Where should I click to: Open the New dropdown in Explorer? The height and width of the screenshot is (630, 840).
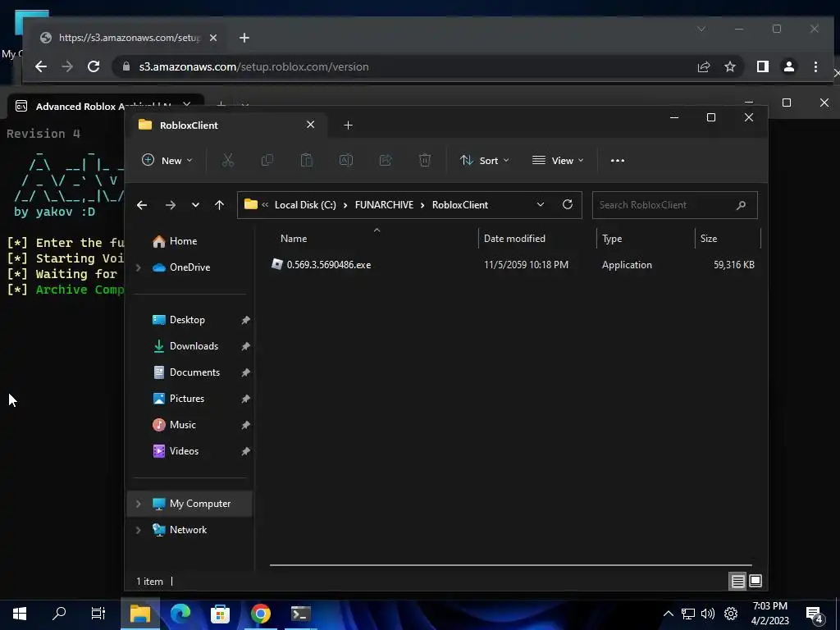pyautogui.click(x=167, y=160)
